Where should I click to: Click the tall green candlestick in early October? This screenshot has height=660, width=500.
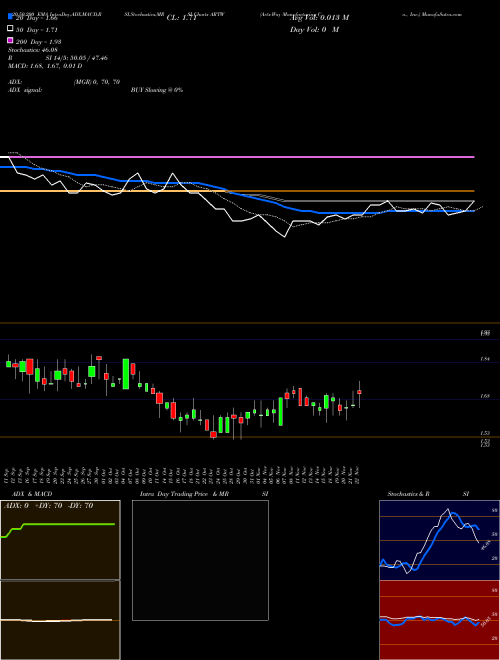click(x=125, y=374)
